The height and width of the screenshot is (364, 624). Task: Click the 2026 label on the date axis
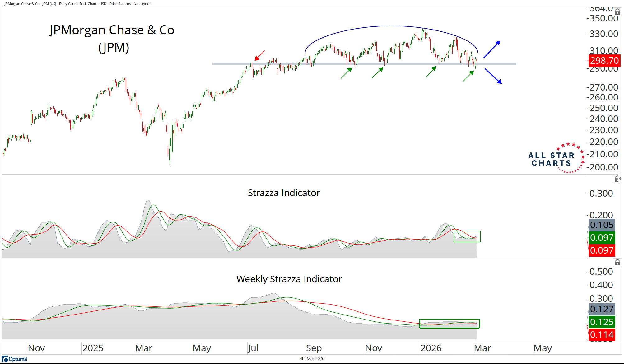click(x=431, y=348)
